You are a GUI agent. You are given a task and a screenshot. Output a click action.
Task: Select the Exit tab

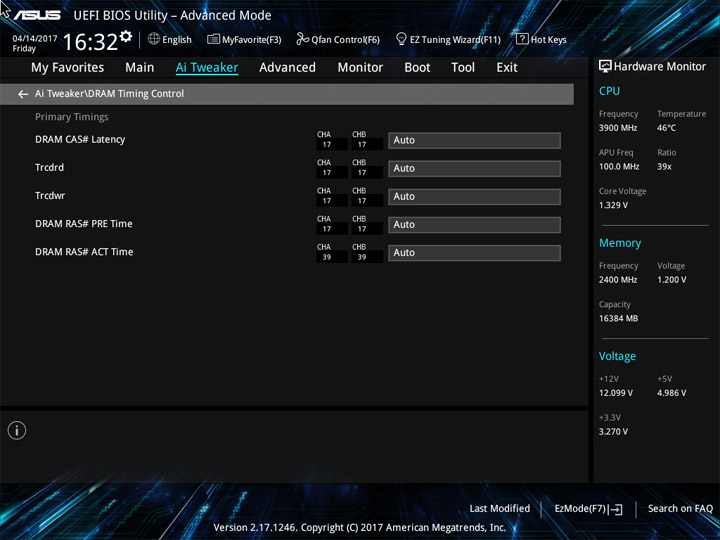tap(507, 68)
